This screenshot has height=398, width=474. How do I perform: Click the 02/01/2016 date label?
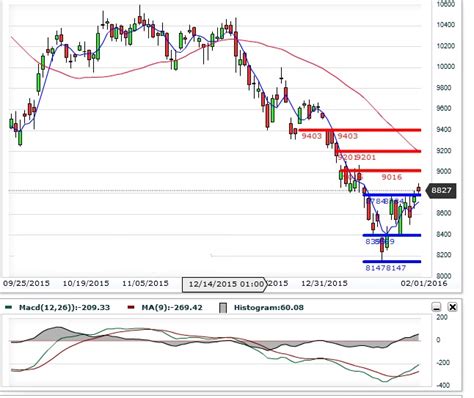[424, 283]
